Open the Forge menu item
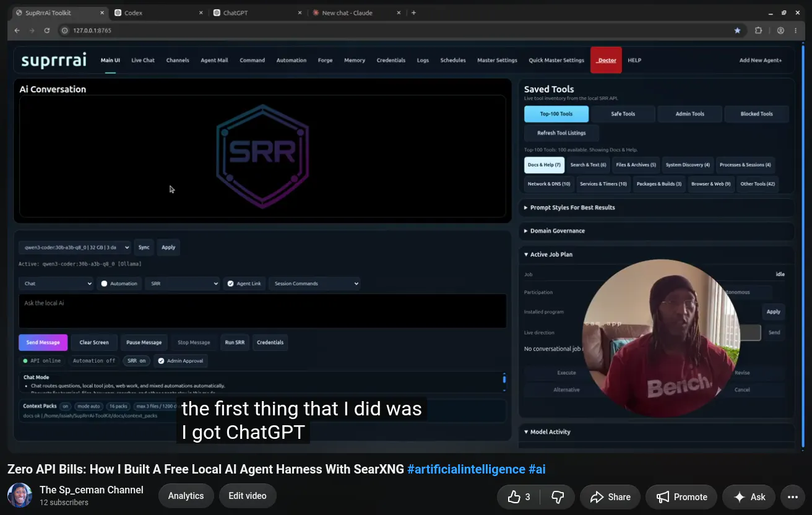 [x=325, y=60]
